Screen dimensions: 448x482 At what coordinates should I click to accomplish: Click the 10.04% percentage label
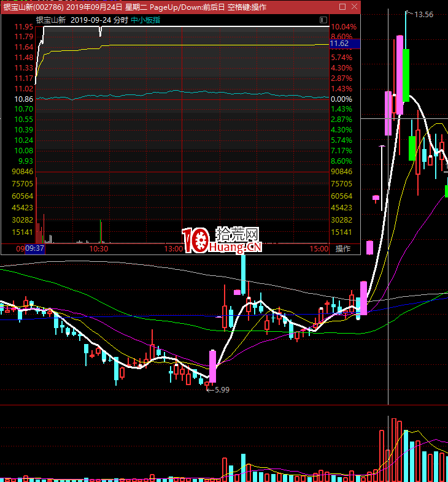coord(344,27)
